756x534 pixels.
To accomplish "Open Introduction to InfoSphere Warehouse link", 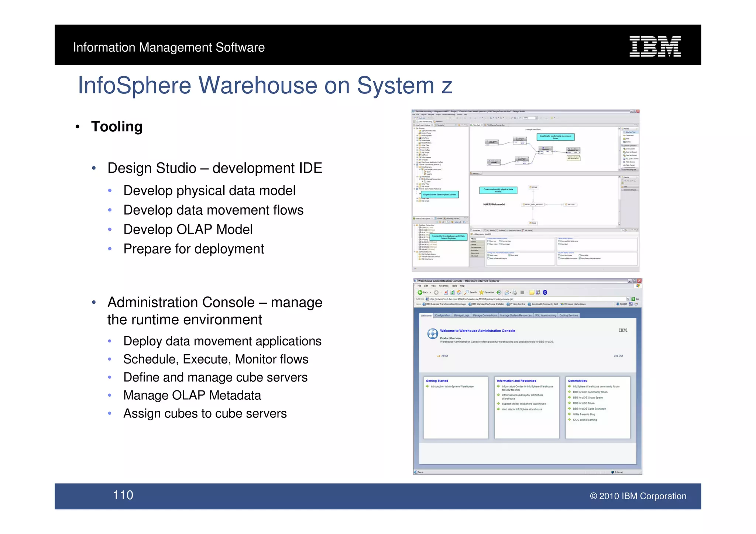I will tap(452, 386).
